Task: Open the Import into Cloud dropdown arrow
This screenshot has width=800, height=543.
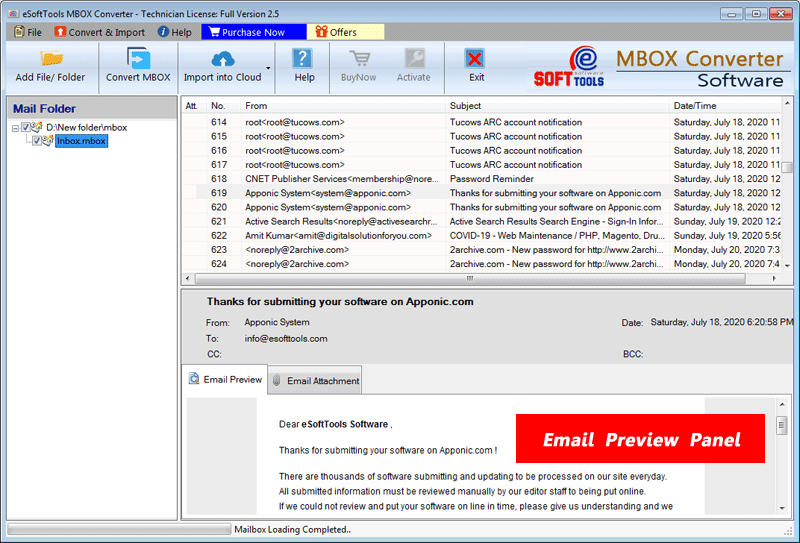Action: coord(268,68)
